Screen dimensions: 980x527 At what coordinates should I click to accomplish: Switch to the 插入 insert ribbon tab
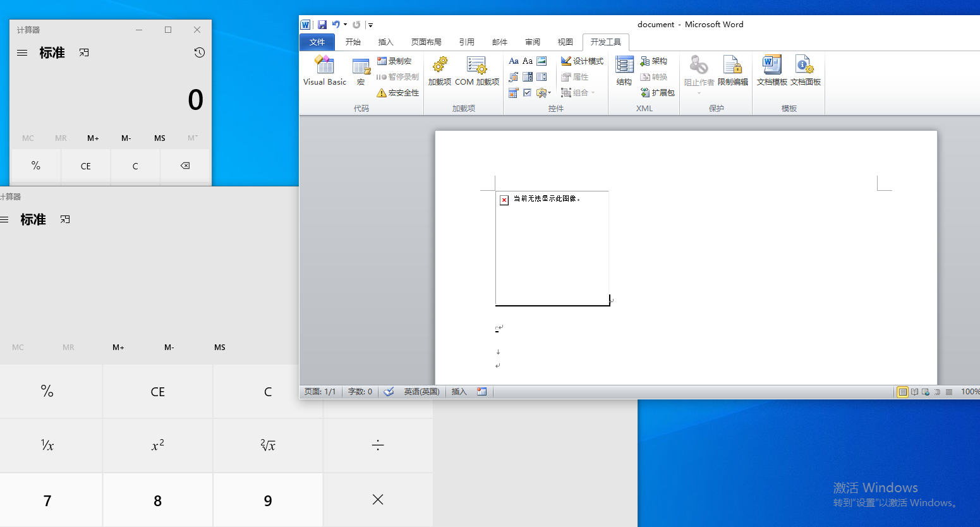385,42
